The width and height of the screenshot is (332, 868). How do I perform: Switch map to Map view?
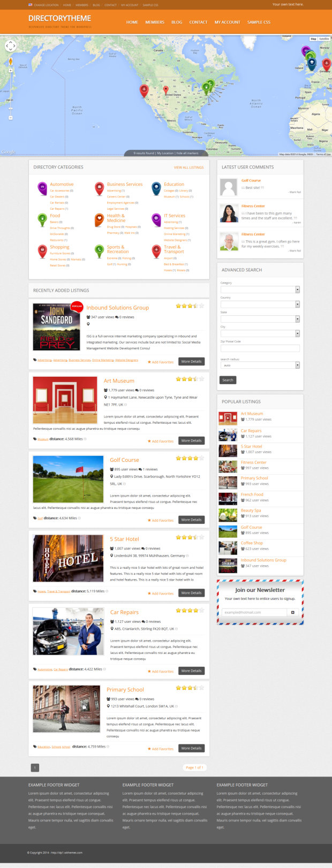pos(313,39)
